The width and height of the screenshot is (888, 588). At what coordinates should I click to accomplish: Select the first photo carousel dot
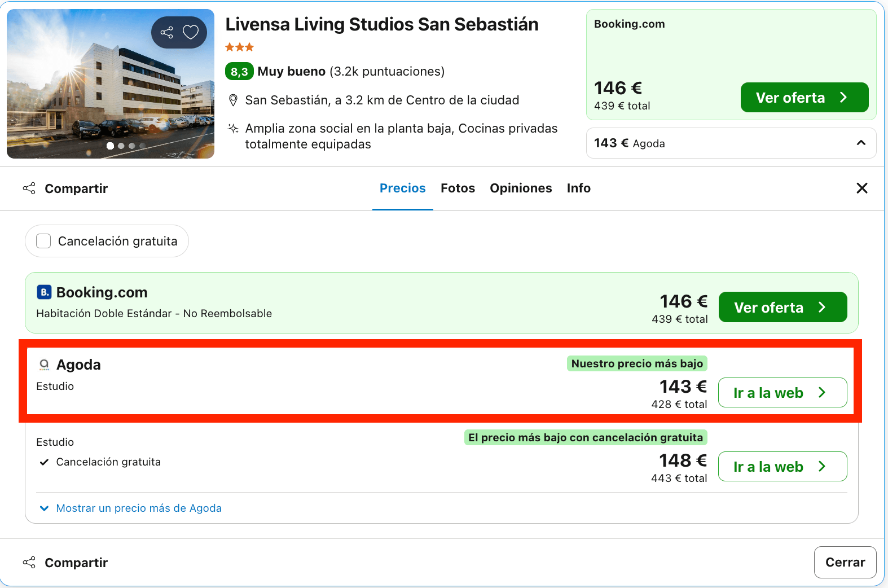111,146
